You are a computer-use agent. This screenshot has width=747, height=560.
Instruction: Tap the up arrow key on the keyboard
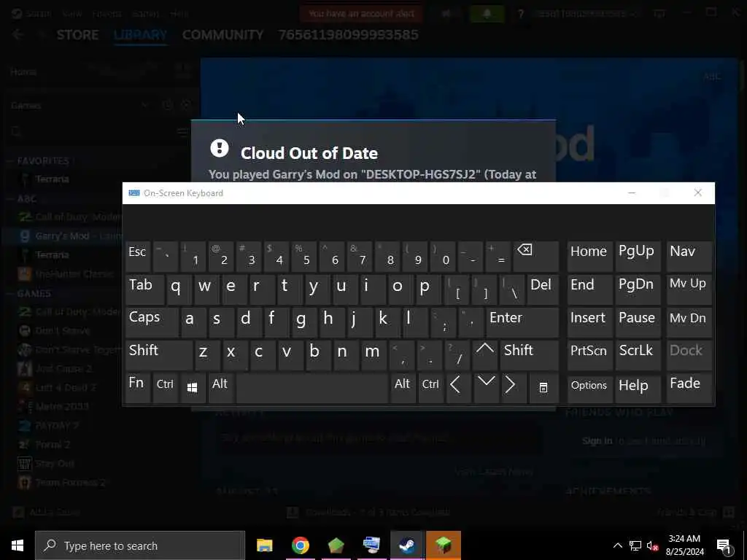click(x=484, y=355)
